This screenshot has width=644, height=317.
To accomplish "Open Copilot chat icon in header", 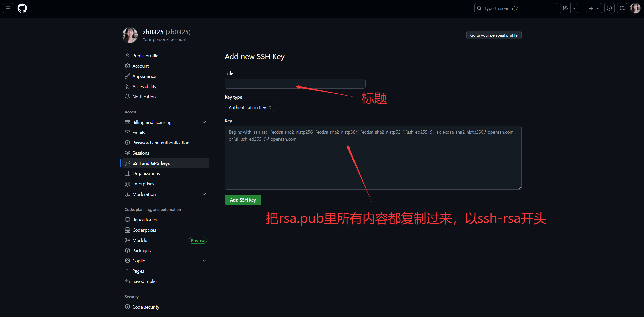I will tap(565, 8).
